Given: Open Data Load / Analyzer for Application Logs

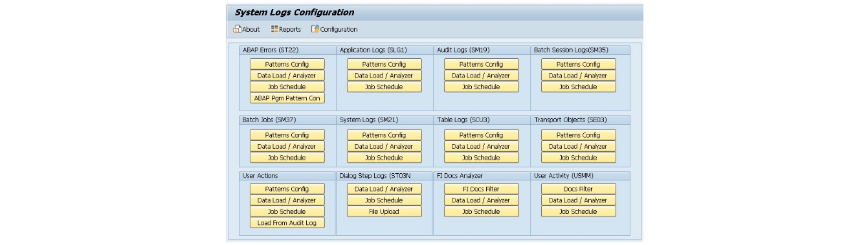Looking at the screenshot, I should (x=384, y=76).
